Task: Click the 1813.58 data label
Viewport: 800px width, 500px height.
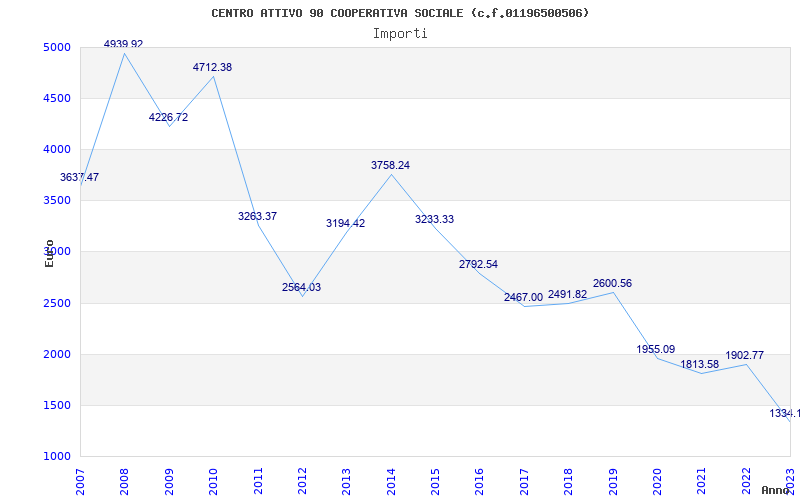Action: (x=699, y=364)
